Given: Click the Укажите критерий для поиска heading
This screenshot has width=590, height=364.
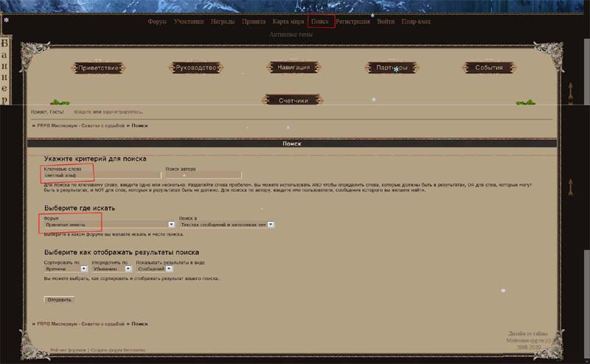Looking at the screenshot, I should click(x=95, y=158).
